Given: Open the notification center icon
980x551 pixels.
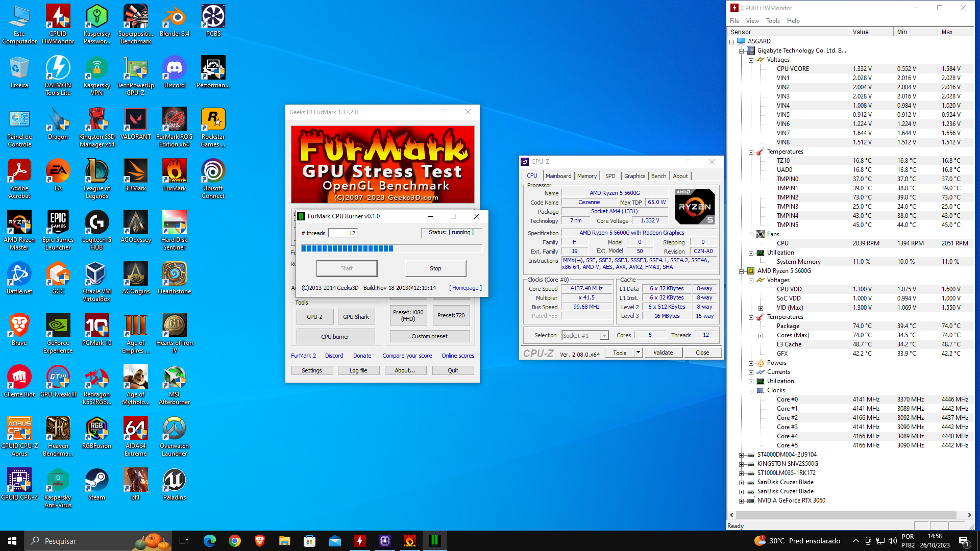Looking at the screenshot, I should [964, 541].
